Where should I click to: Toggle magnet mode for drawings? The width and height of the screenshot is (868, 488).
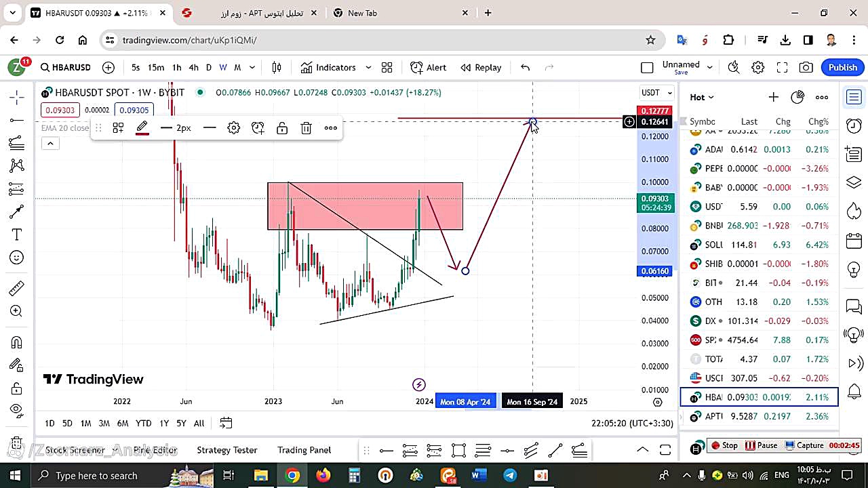click(x=16, y=342)
